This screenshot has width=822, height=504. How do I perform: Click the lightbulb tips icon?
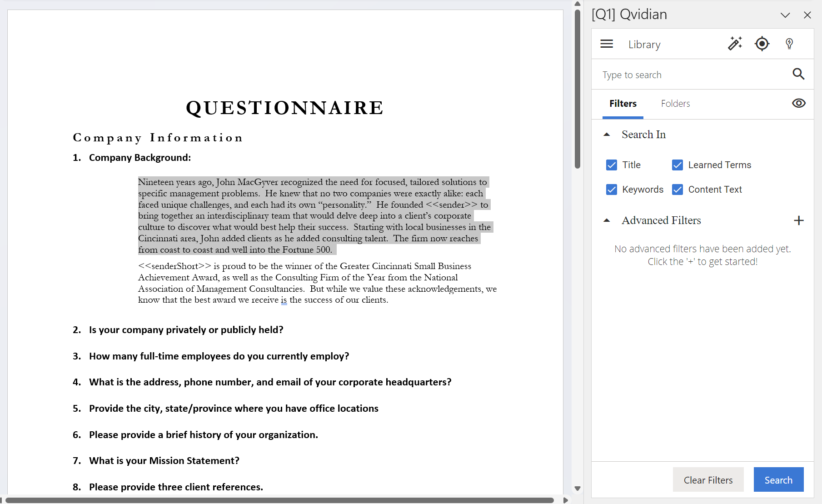789,44
